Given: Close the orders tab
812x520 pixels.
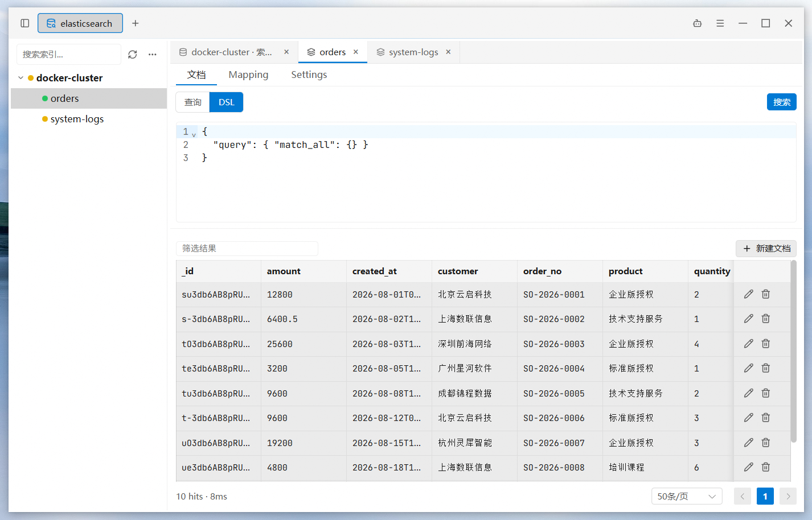Looking at the screenshot, I should pos(356,52).
